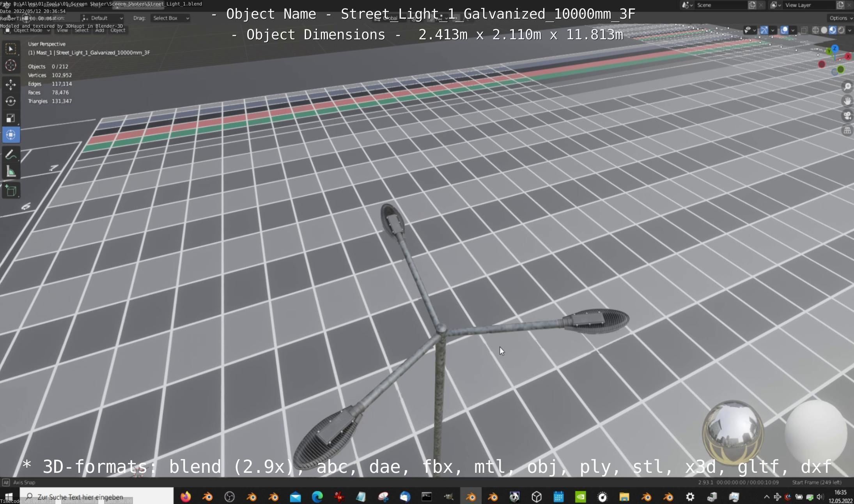The image size is (854, 504).
Task: Open the shading options dropdown arrow
Action: pos(850,30)
